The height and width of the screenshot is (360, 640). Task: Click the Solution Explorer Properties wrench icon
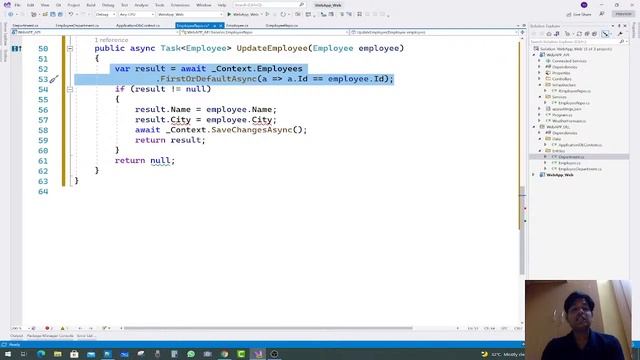pyautogui.click(x=620, y=34)
